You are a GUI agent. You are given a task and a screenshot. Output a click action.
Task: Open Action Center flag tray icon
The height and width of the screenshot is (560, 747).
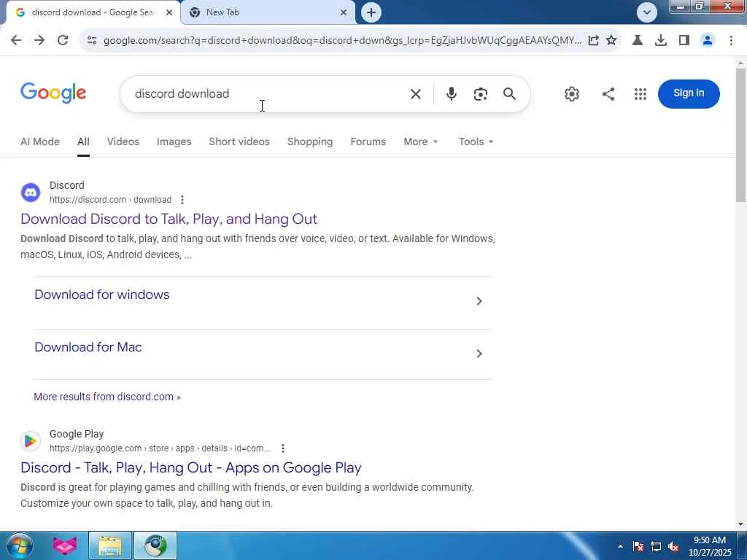[638, 546]
